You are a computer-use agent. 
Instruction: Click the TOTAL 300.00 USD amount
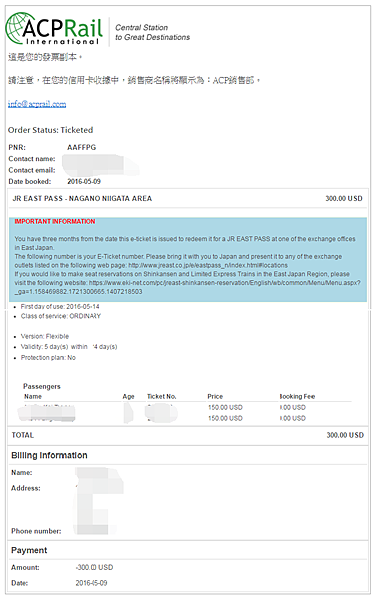coord(345,435)
